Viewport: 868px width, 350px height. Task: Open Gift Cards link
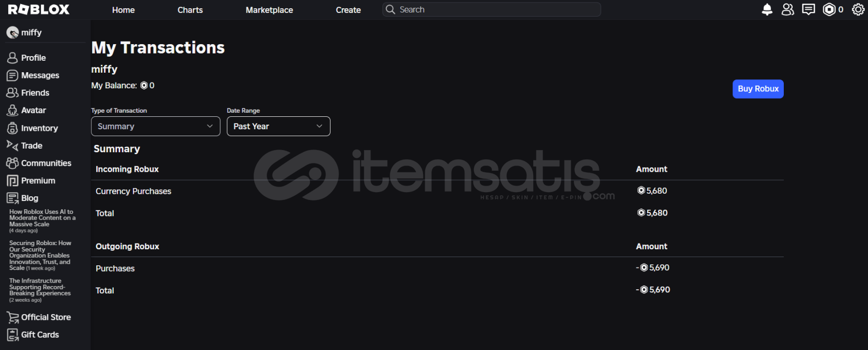(40, 335)
